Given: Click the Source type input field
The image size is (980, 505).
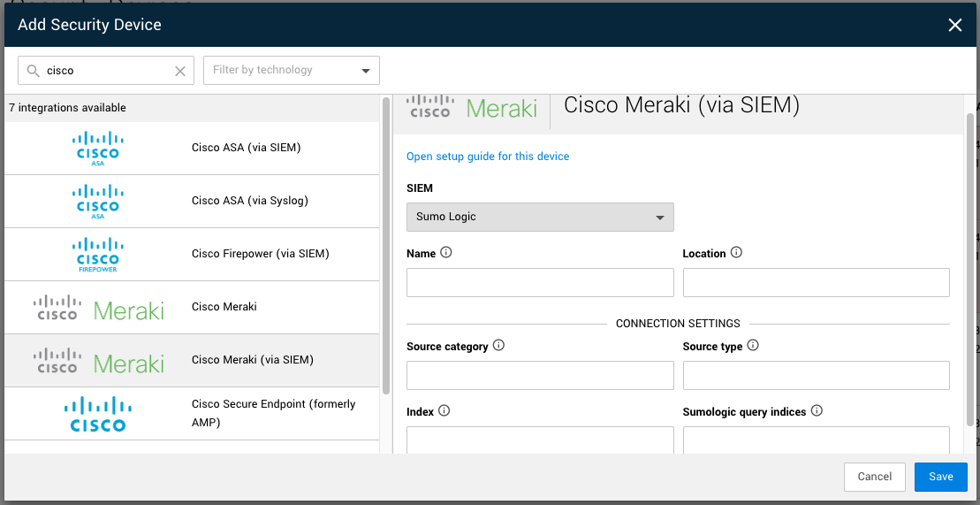Looking at the screenshot, I should pos(817,375).
